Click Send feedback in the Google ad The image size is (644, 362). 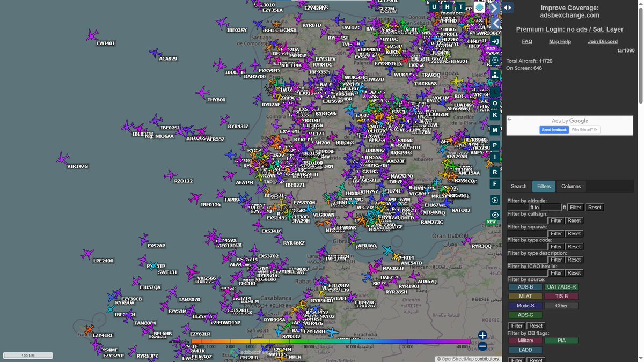pyautogui.click(x=554, y=130)
